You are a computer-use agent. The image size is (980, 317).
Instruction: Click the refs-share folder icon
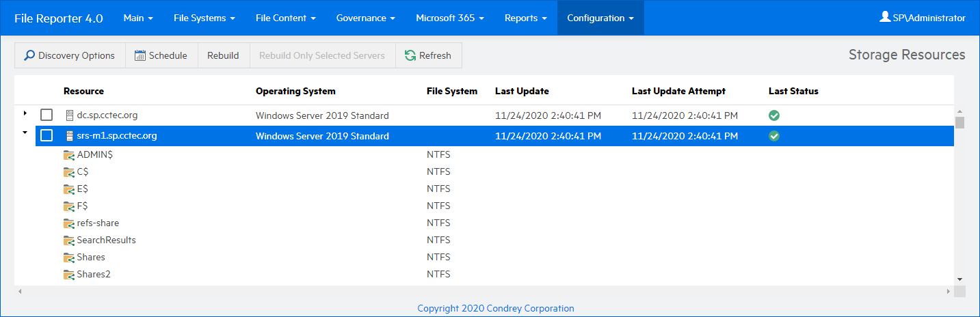click(x=68, y=223)
